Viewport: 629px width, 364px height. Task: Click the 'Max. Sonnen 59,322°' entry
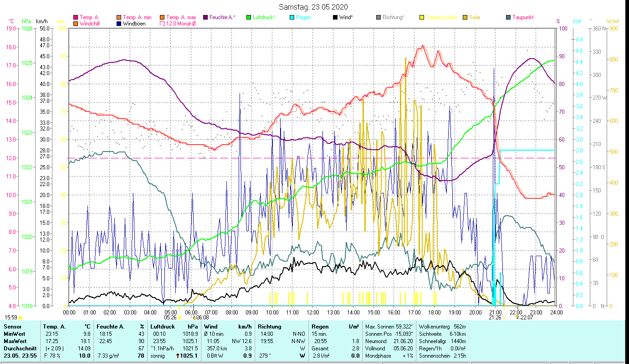tap(389, 327)
